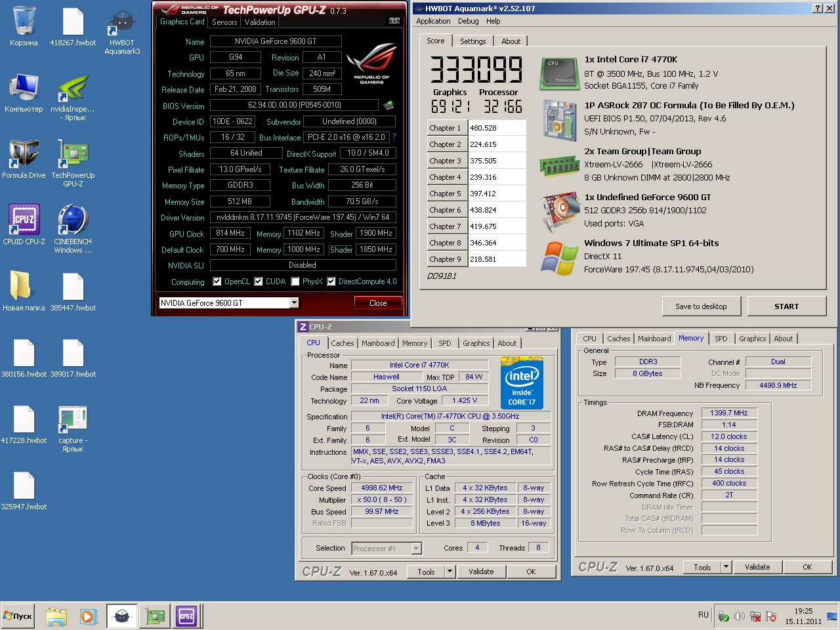Toggle the OpenCL checkbox in GPU-Z
Image resolution: width=840 pixels, height=630 pixels.
point(217,282)
